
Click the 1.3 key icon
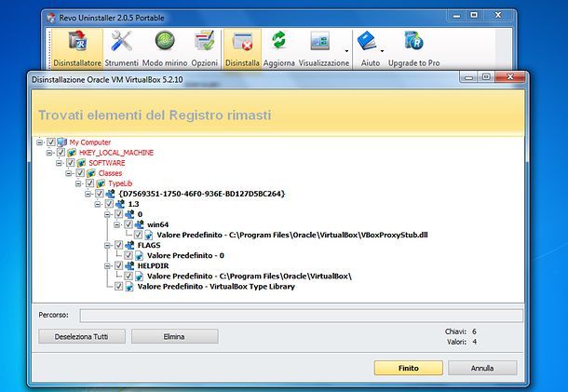(120, 204)
